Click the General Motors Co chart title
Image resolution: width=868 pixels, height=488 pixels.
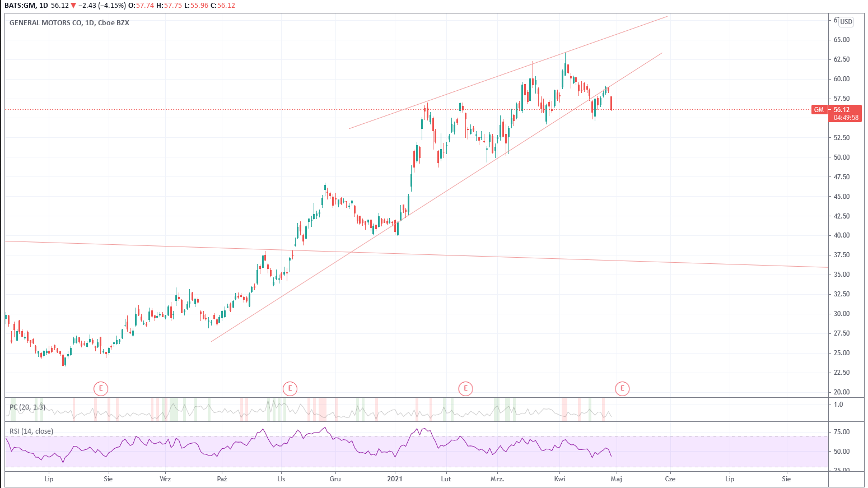coord(69,23)
